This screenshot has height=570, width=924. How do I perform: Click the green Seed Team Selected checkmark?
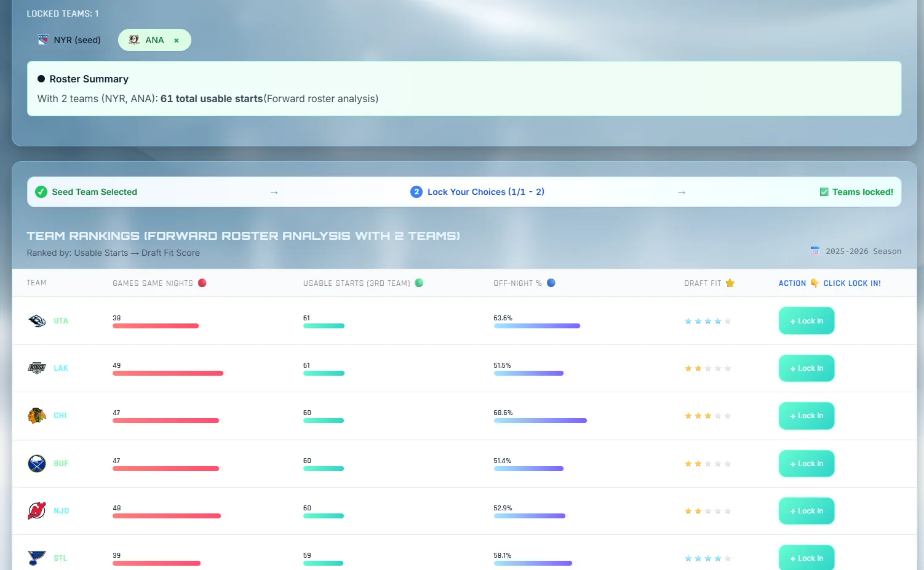41,192
